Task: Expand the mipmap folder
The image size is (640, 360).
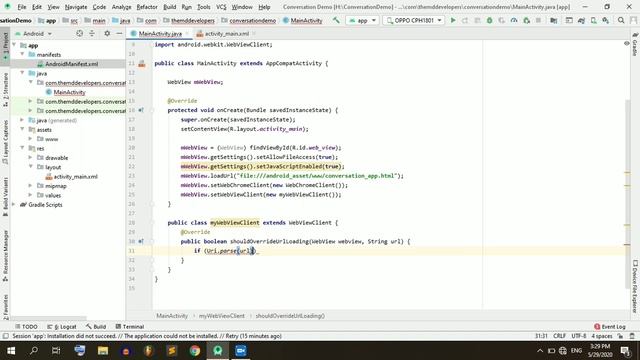Action: pyautogui.click(x=30, y=186)
